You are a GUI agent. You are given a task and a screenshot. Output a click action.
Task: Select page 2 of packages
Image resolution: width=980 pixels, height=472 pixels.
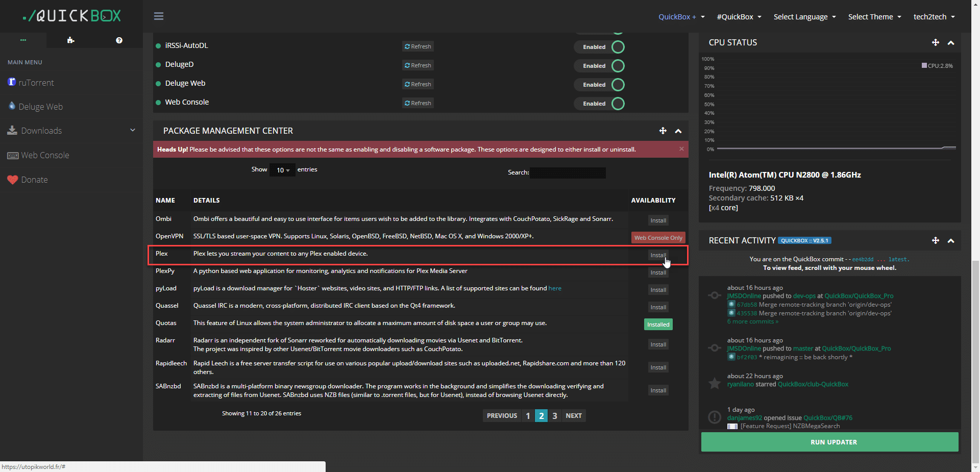(x=542, y=416)
